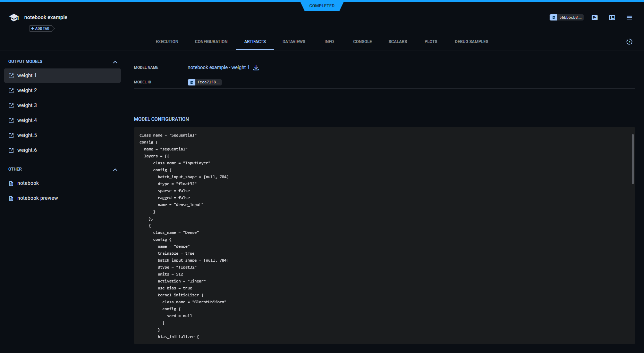Screen dimensions: 644x353
Task: Open the notebook example - weight.1 model link
Action: pos(218,68)
